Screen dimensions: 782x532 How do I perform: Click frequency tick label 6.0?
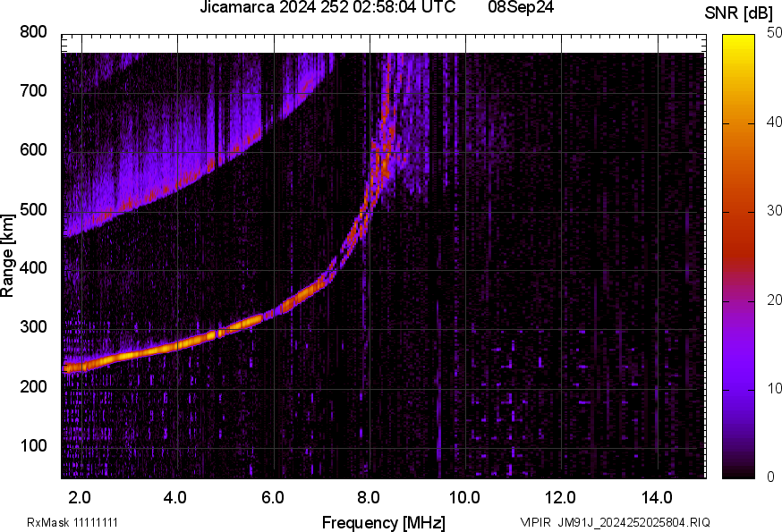(x=272, y=497)
